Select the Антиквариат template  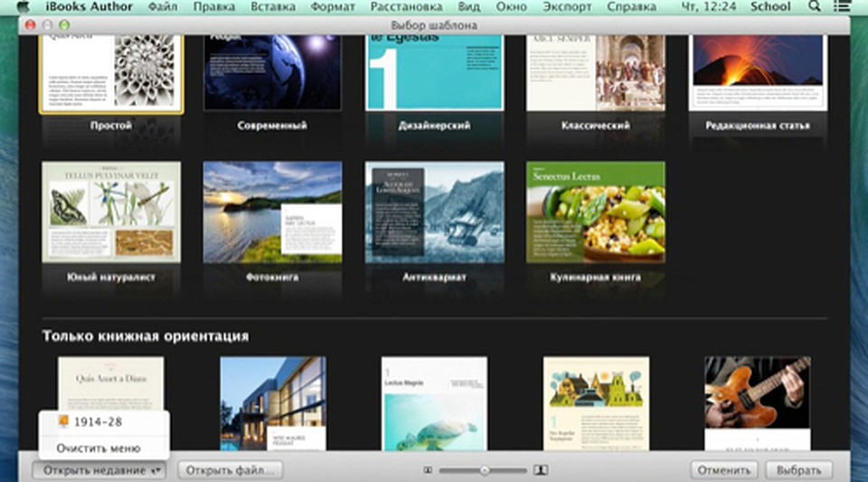(435, 212)
